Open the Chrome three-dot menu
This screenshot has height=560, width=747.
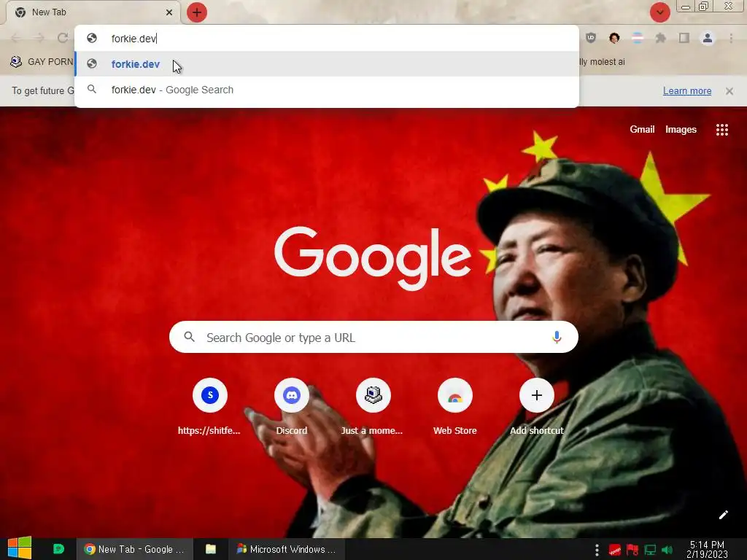coord(731,38)
